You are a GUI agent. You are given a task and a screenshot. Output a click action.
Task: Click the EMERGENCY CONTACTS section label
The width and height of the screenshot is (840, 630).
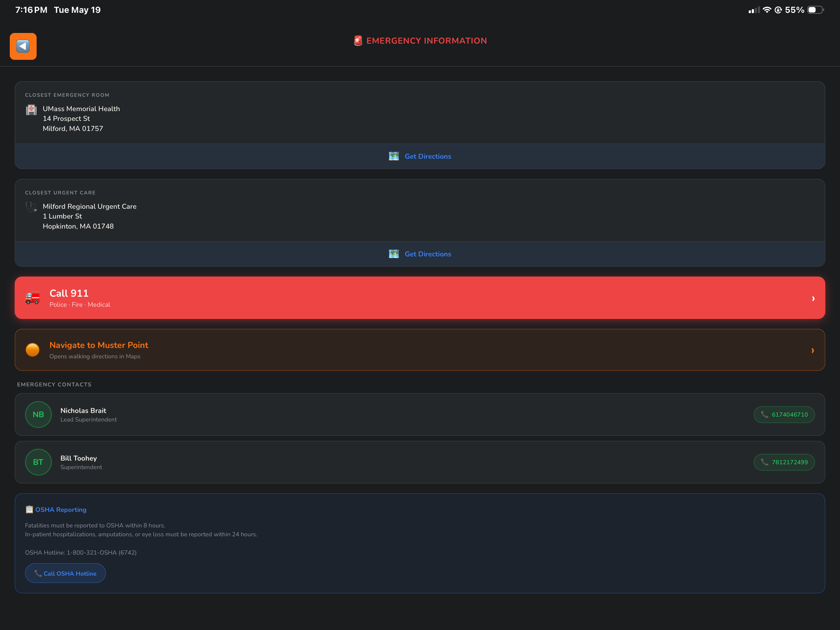click(54, 384)
